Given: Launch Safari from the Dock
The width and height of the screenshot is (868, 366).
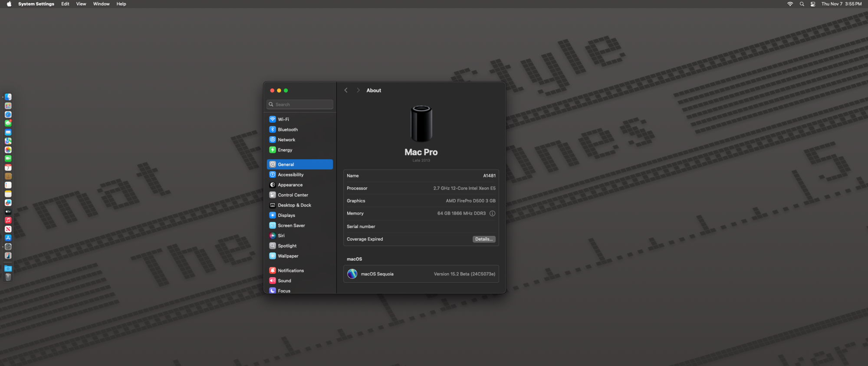Looking at the screenshot, I should pos(8,114).
